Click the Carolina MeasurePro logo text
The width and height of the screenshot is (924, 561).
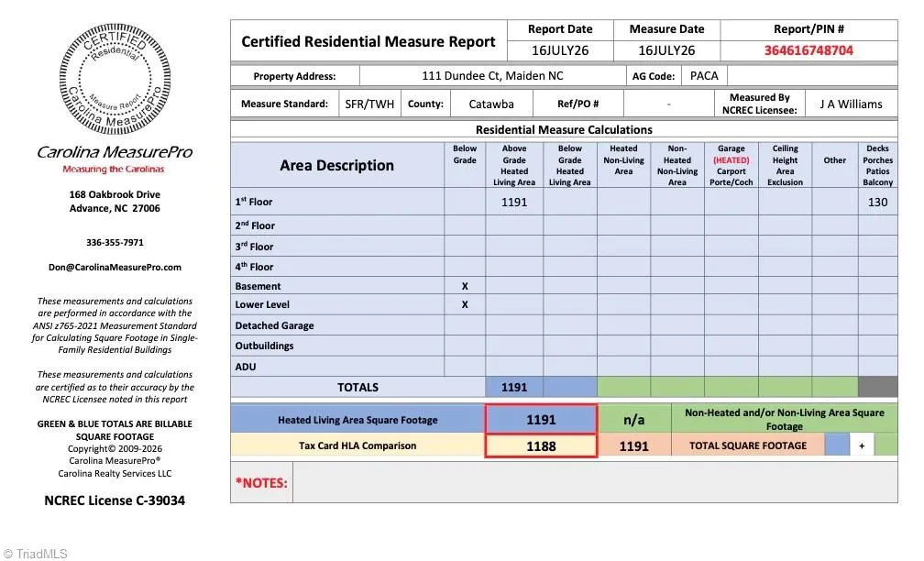pyautogui.click(x=115, y=152)
